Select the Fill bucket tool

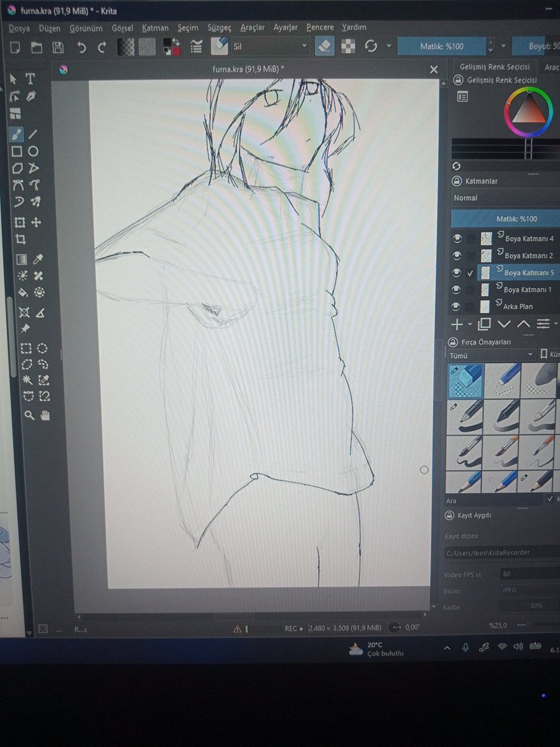click(23, 293)
